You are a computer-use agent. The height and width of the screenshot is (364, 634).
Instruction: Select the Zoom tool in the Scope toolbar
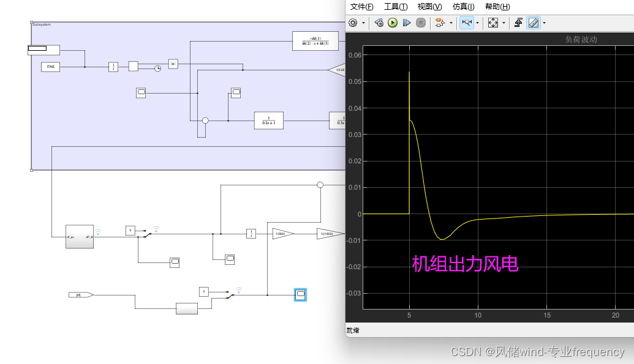pyautogui.click(x=467, y=23)
